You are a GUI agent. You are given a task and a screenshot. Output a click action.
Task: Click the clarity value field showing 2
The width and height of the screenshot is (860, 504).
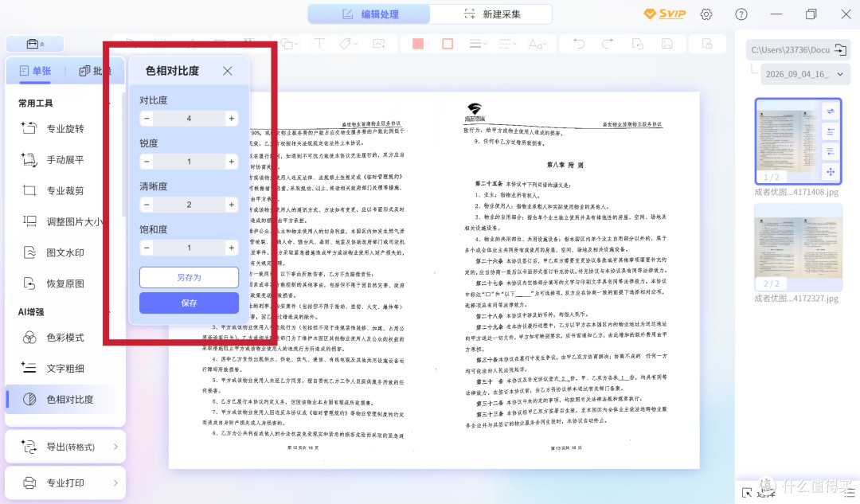point(190,205)
